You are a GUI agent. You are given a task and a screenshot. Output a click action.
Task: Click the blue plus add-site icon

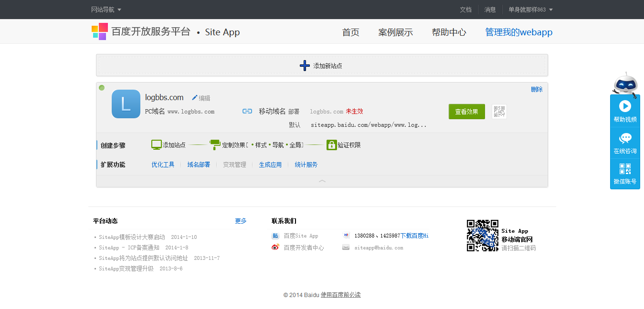(305, 66)
